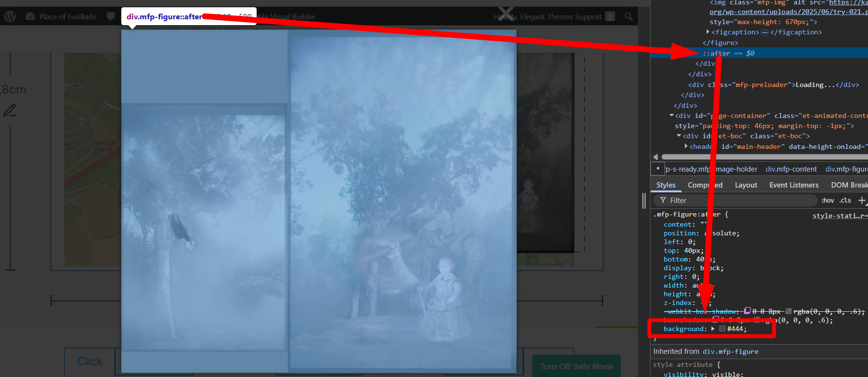Image resolution: width=868 pixels, height=377 pixels.
Task: Open color picker for #444 background swatch
Action: 722,329
